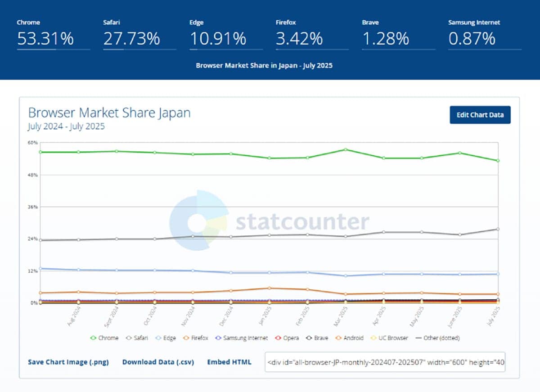Click the Brave legend marker
540x392 pixels.
pyautogui.click(x=309, y=338)
